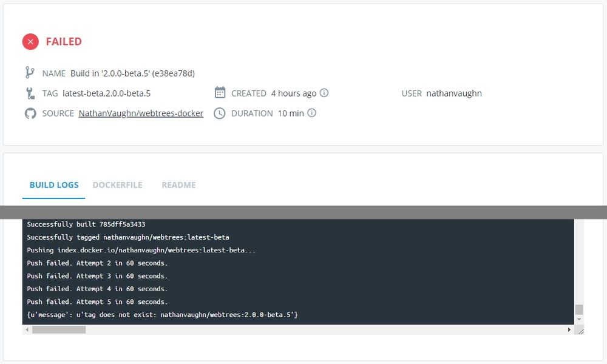Viewport: 607px width, 364px height.
Task: Click tag value 'latest-beta,2.0.0-beta.5'
Action: click(106, 93)
